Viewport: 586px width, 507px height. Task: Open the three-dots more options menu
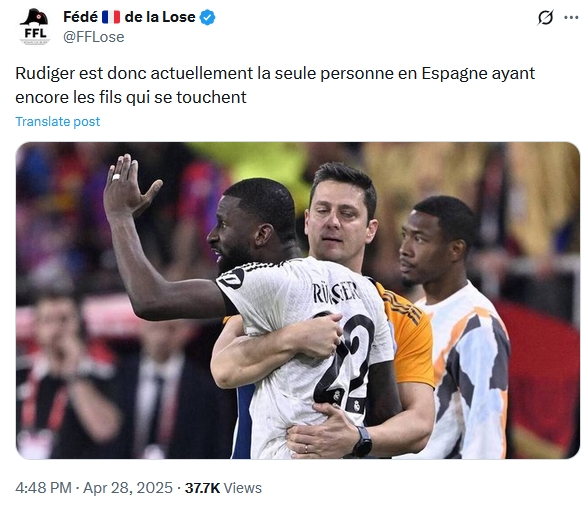point(571,17)
